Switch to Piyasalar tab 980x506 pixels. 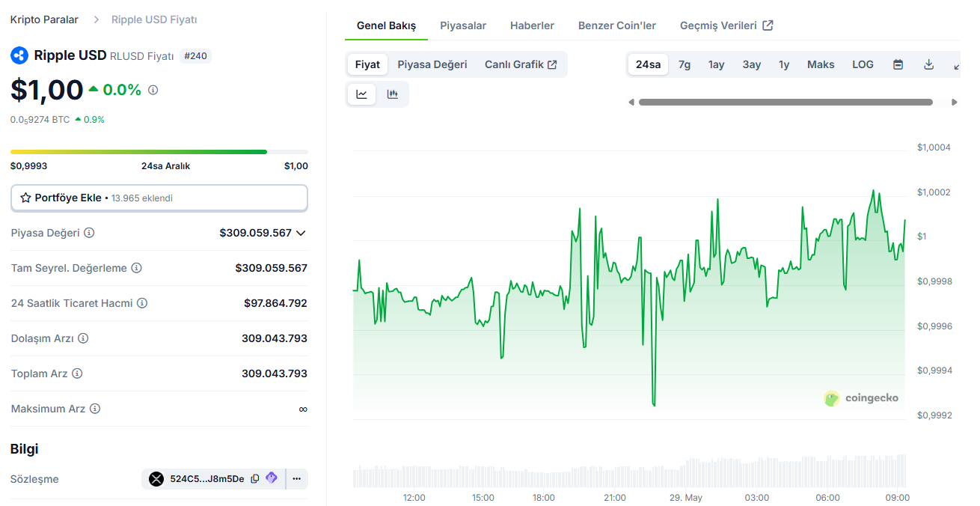463,25
